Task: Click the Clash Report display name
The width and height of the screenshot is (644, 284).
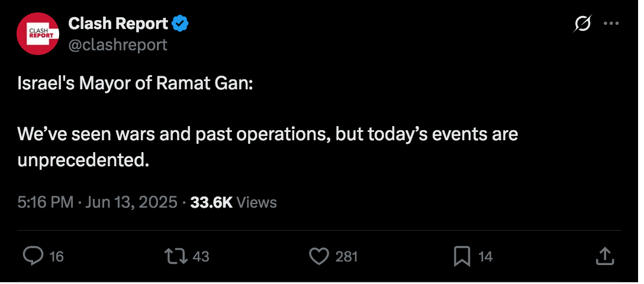Action: pyautogui.click(x=118, y=24)
